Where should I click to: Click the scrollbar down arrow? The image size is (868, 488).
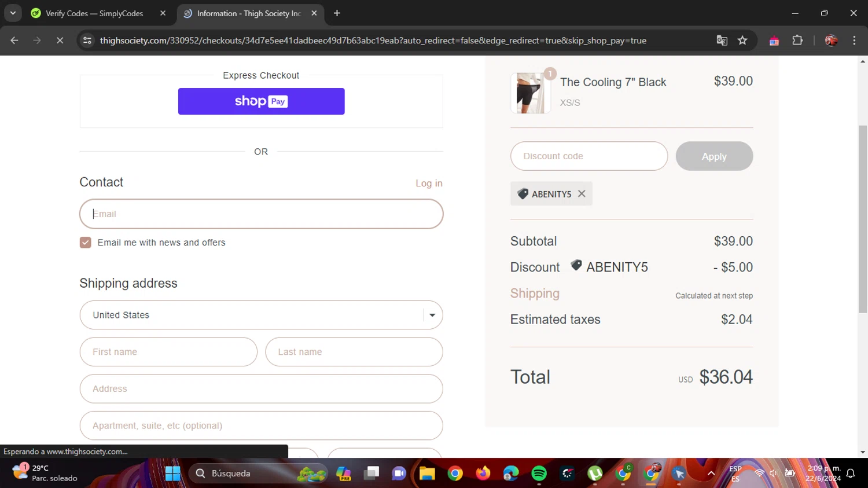[x=863, y=453]
